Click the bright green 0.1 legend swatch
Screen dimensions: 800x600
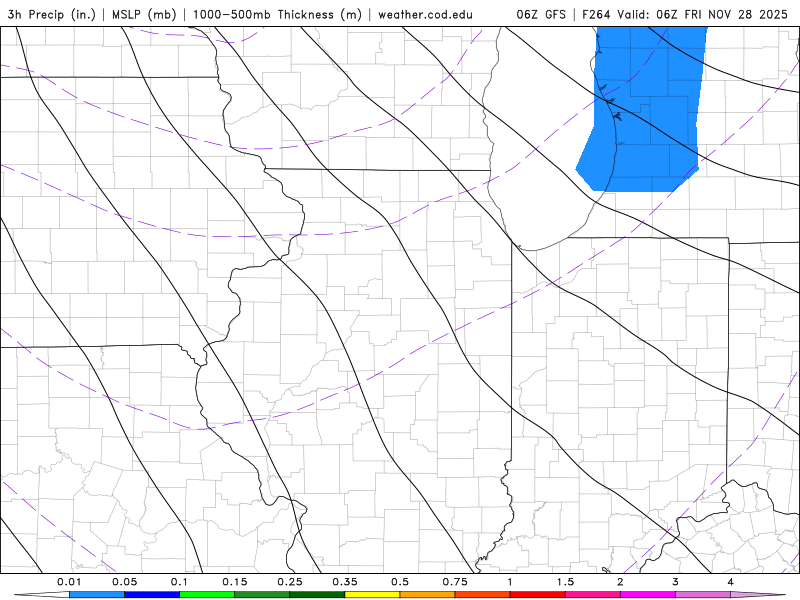coord(207,595)
